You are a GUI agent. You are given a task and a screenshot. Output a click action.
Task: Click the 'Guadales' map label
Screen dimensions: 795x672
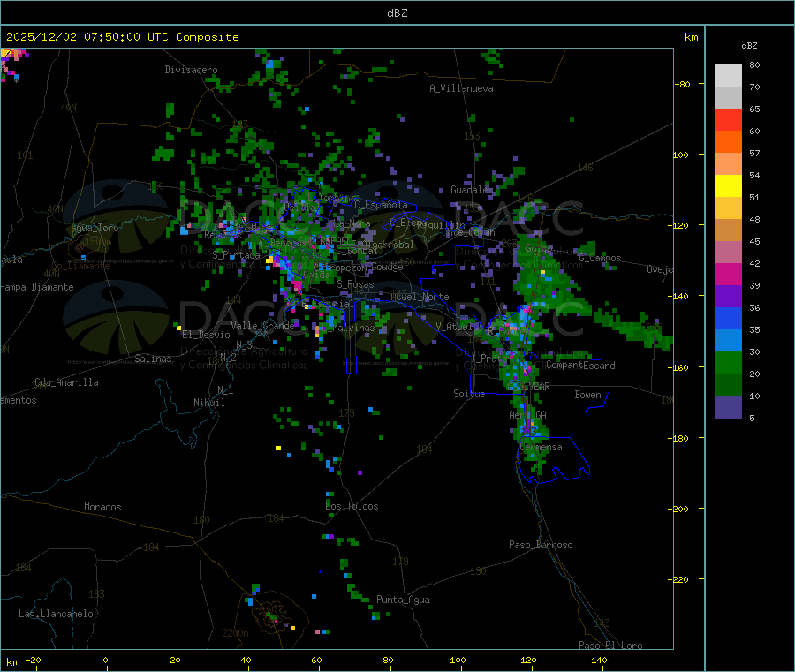pos(472,190)
